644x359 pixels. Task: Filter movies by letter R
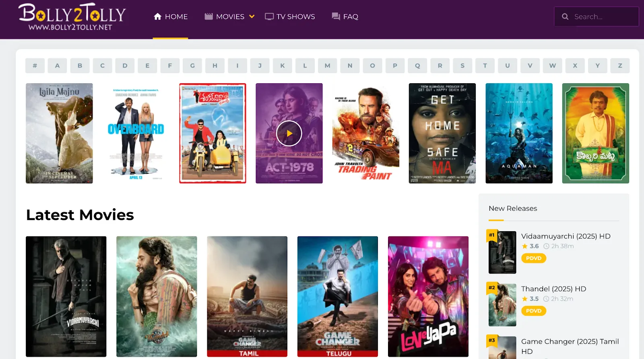pos(440,66)
